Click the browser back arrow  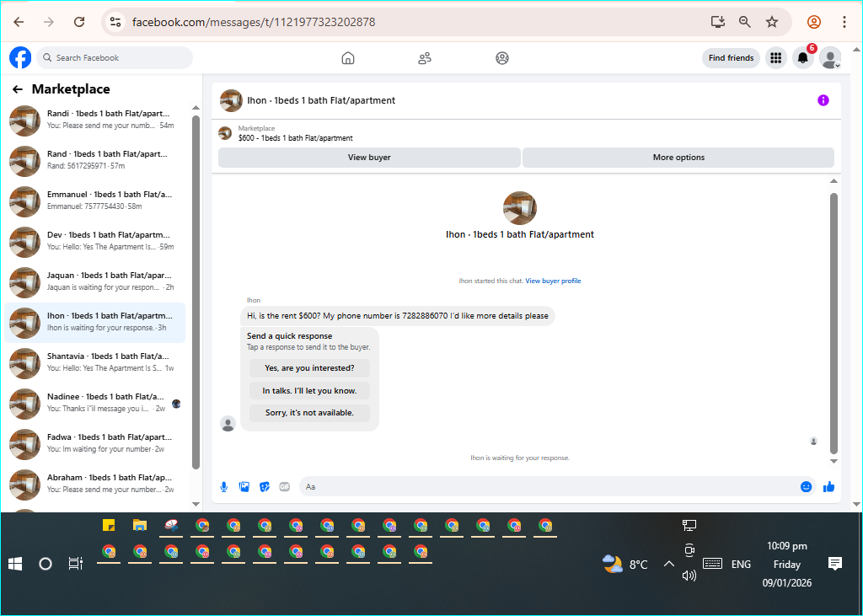pos(19,22)
